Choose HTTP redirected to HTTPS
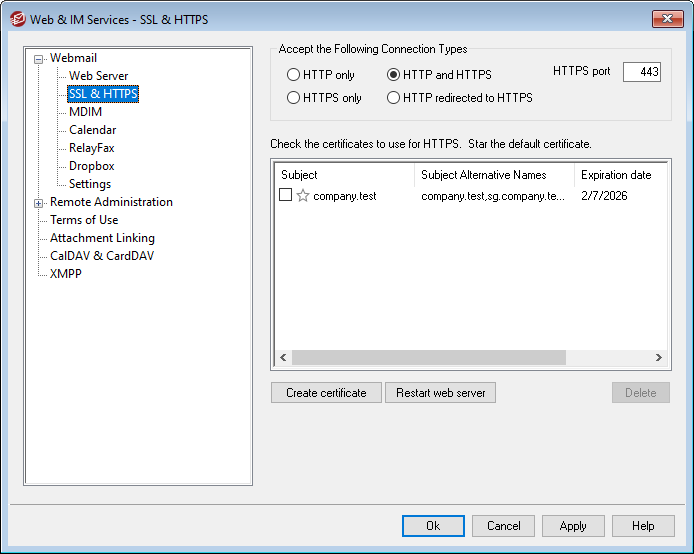The height and width of the screenshot is (554, 694). click(x=394, y=98)
